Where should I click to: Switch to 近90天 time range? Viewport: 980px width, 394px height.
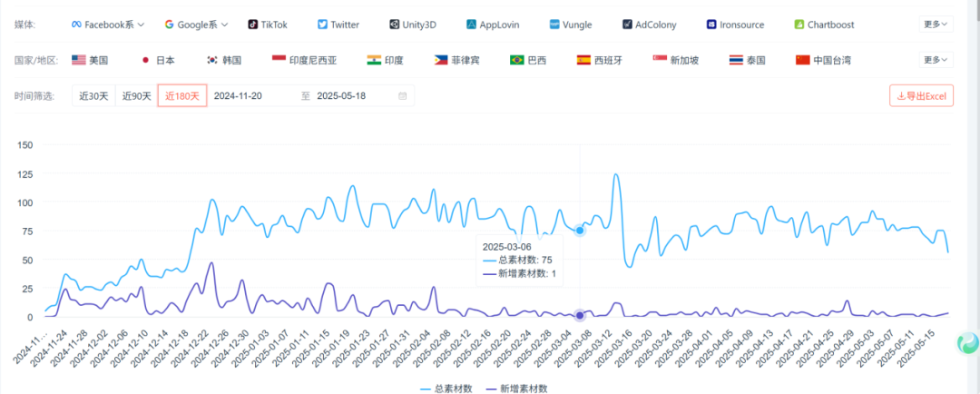click(136, 95)
